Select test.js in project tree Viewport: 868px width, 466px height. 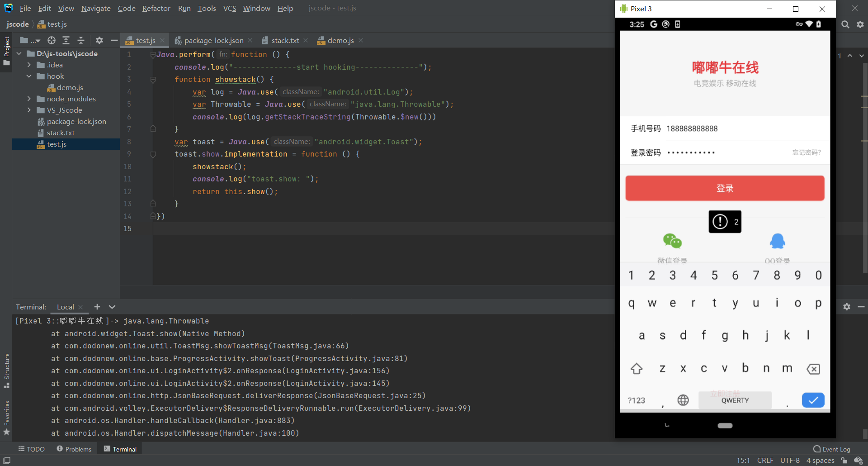click(x=52, y=144)
